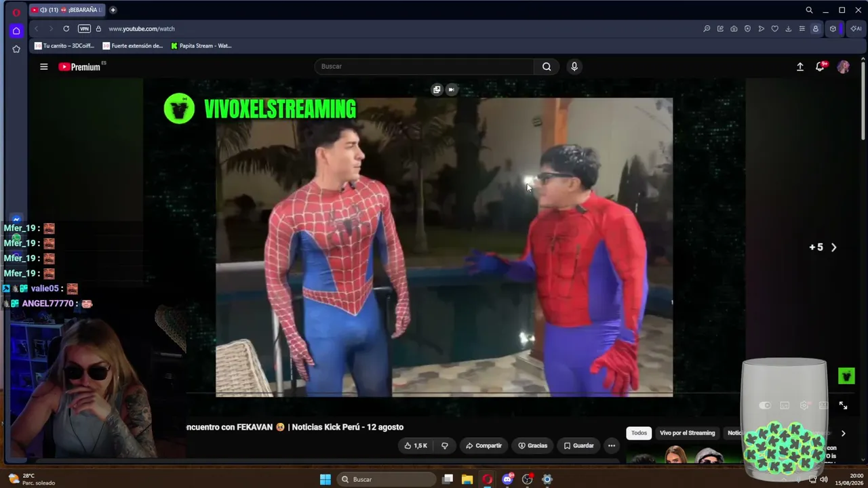The image size is (868, 488).
Task: Open Discord from the taskbar
Action: click(x=507, y=479)
